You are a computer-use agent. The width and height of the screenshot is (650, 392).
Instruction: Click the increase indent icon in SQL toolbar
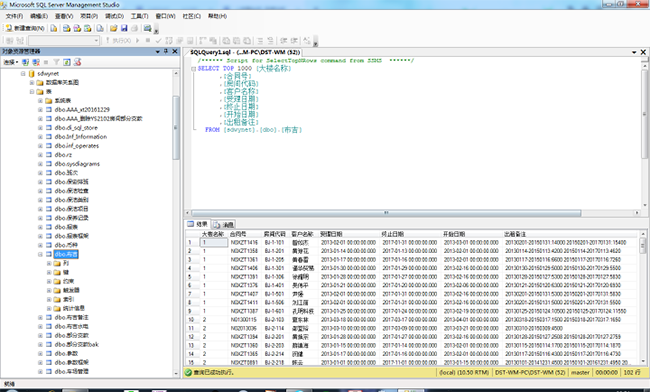[x=294, y=41]
